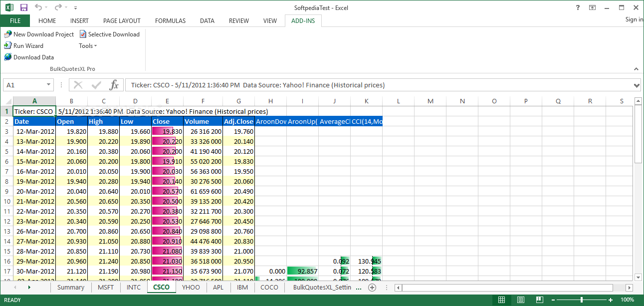644x306 pixels.
Task: Click Close value 20.570 with data bar
Action: [x=167, y=191]
